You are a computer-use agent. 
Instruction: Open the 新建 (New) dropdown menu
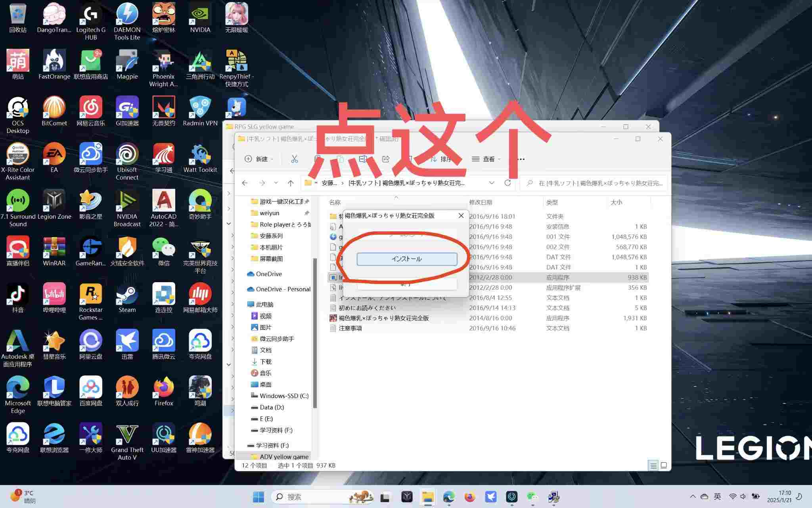click(x=259, y=159)
